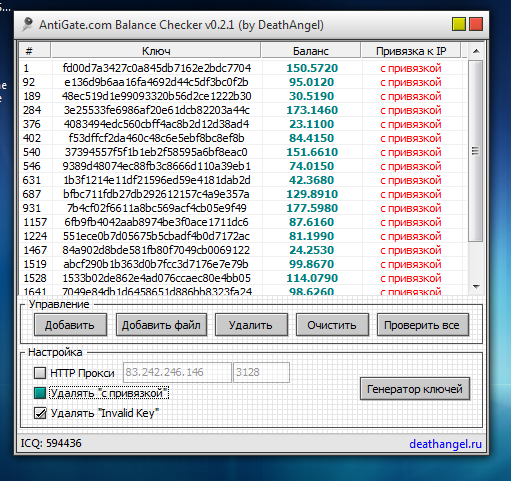Select key 6fb9fb4042aab8974be3f0ace1711dc6
Screen dimensions: 511x481
point(156,222)
